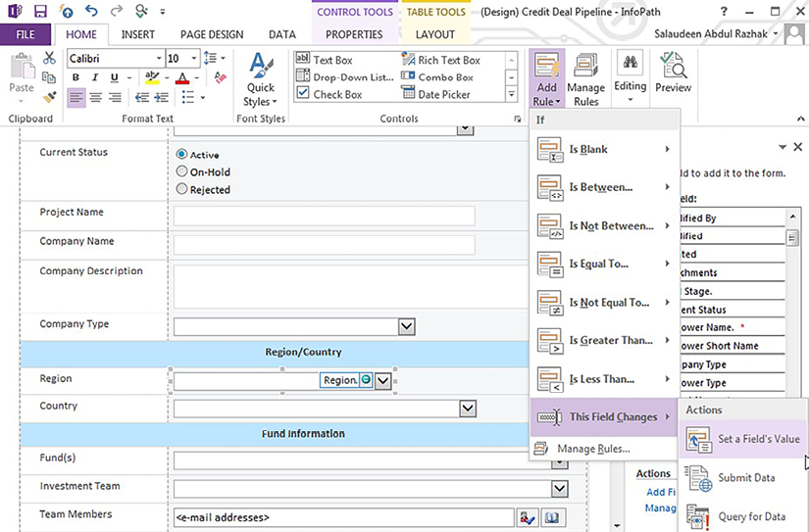The image size is (809, 532).
Task: Insert a Text Box control
Action: pos(325,60)
